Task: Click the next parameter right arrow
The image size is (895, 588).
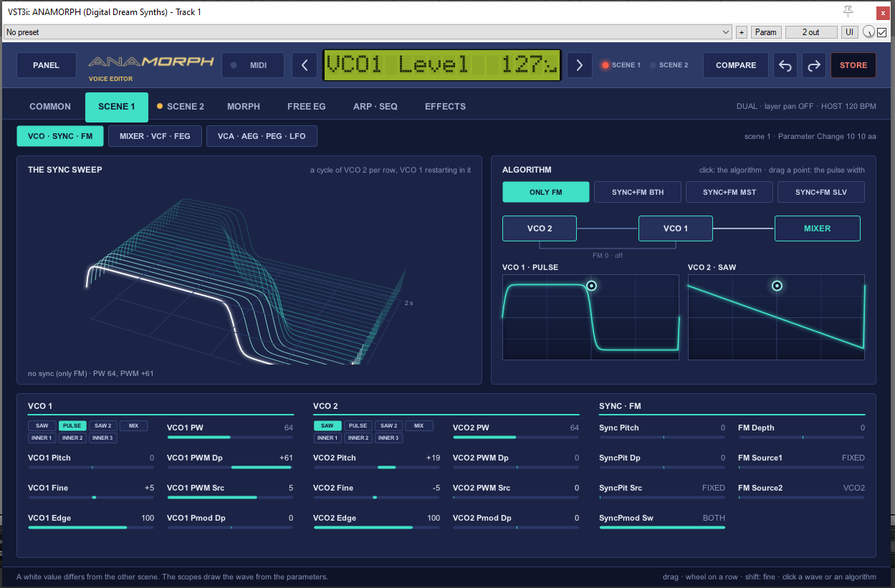Action: click(x=580, y=65)
